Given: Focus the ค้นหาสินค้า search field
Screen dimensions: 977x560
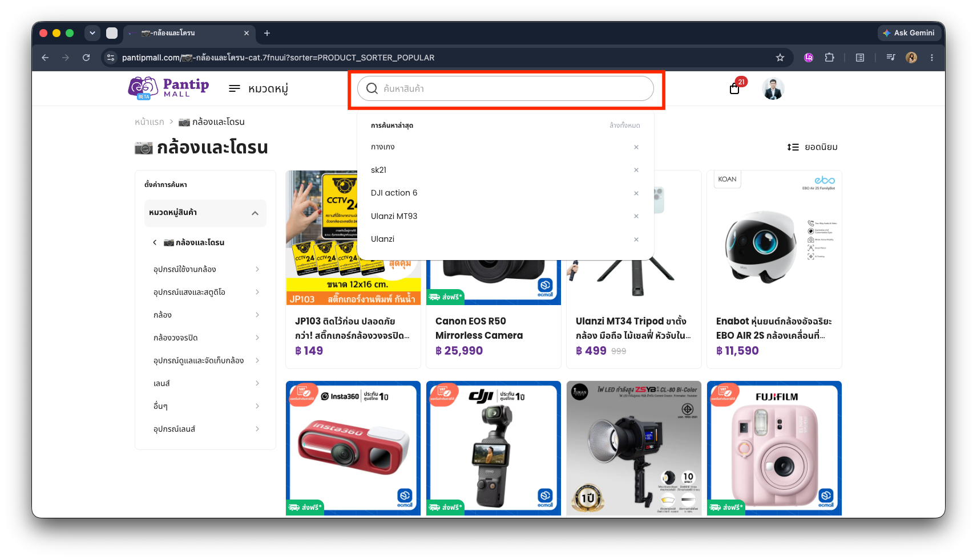Looking at the screenshot, I should [x=506, y=88].
